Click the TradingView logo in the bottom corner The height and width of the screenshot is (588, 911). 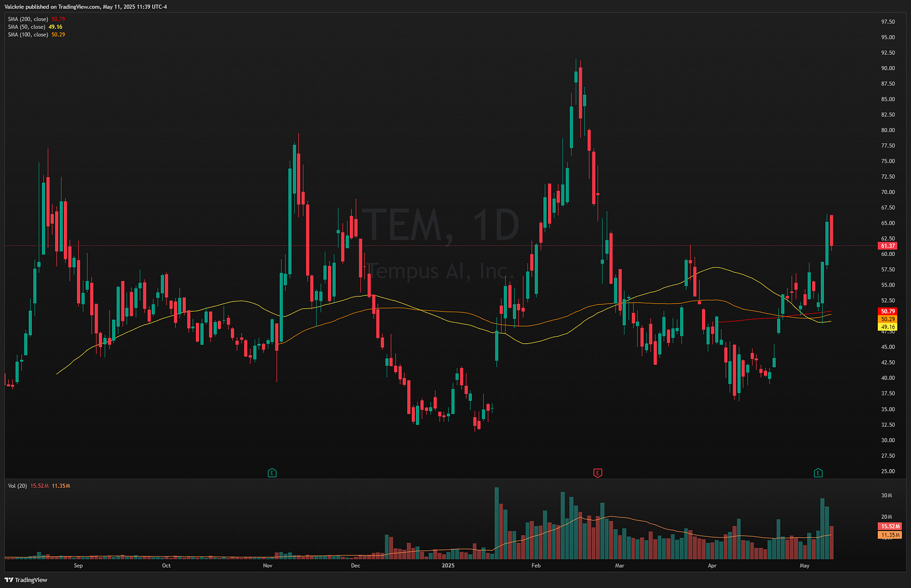[27, 580]
